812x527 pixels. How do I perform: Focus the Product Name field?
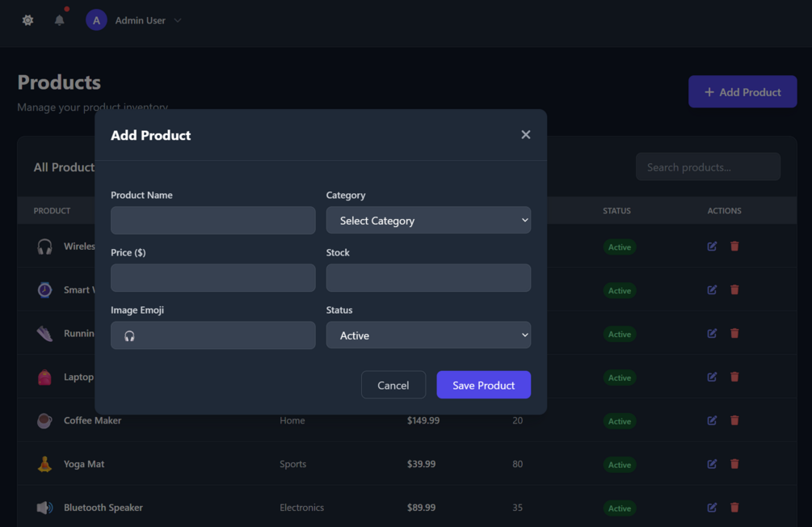[212, 221]
